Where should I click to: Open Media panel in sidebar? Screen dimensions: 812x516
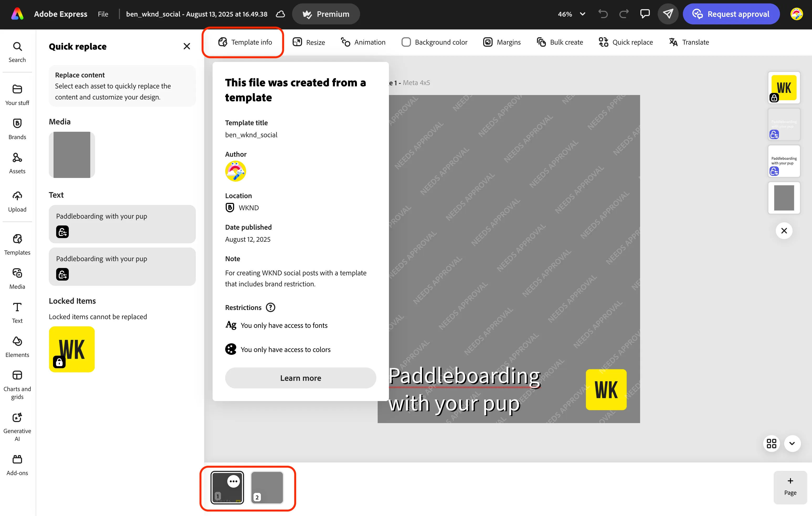(x=17, y=278)
